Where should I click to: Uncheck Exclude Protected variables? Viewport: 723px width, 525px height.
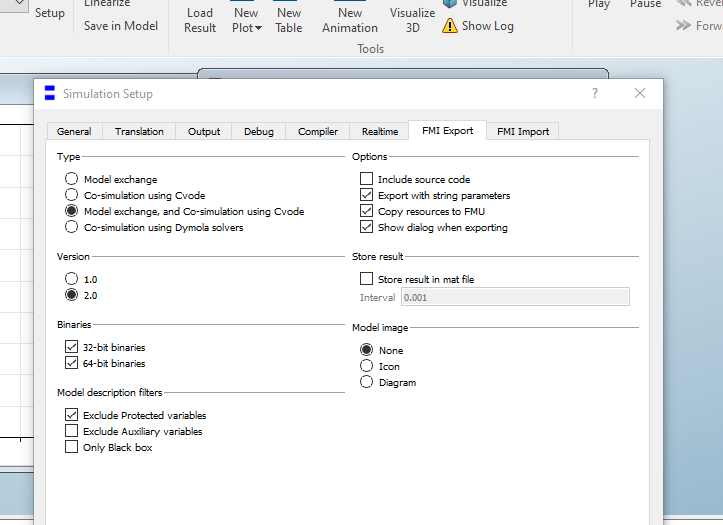pyautogui.click(x=71, y=415)
